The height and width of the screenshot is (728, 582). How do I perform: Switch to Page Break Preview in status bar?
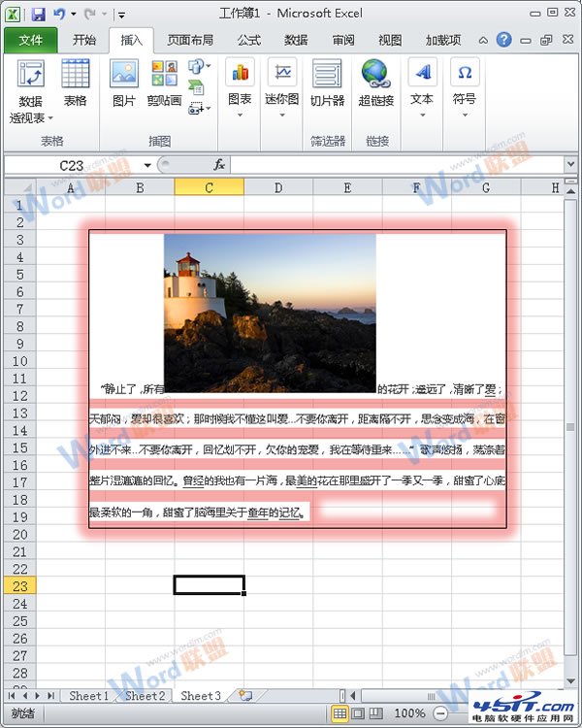point(375,712)
